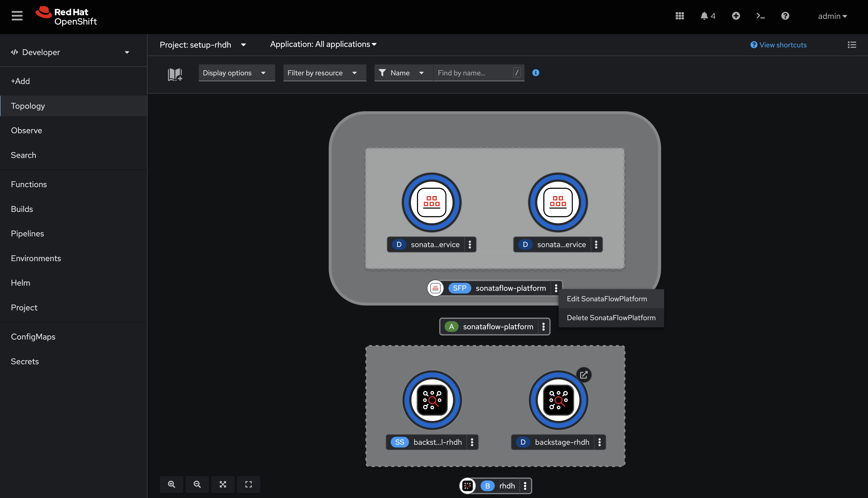Image resolution: width=868 pixels, height=498 pixels.
Task: Open URL decorator on backstage-rhdh node
Action: coord(584,375)
